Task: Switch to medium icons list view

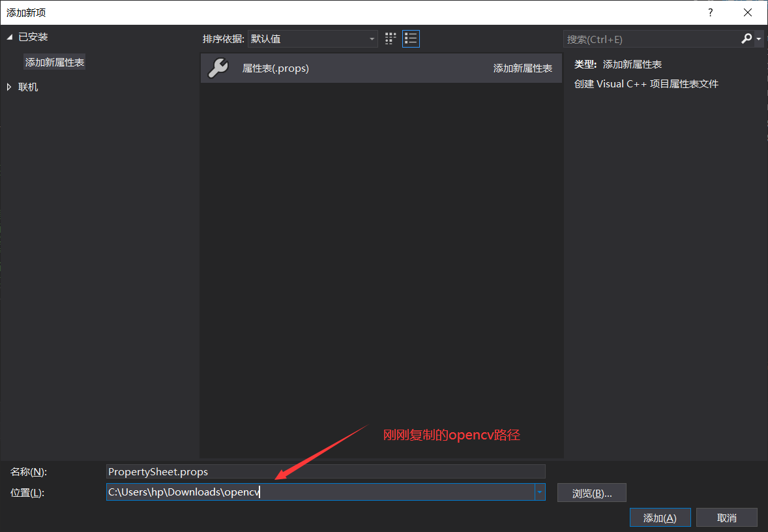Action: tap(411, 38)
